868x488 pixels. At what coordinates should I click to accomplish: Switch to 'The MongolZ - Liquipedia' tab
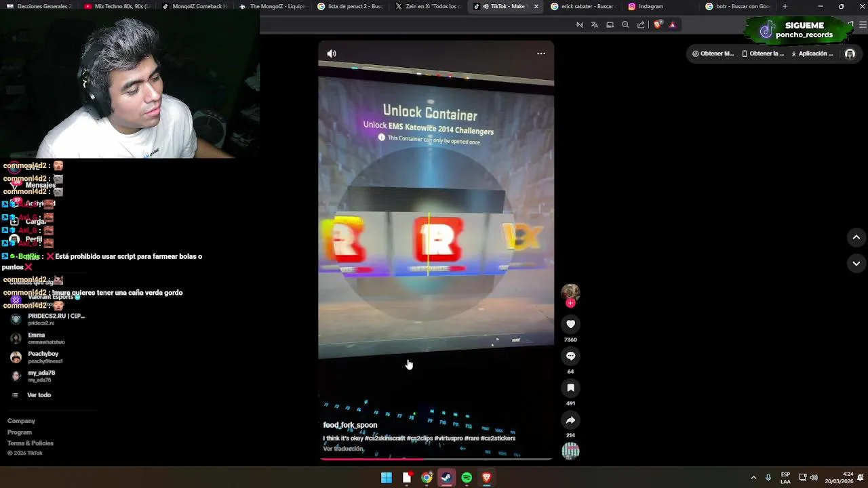coord(272,6)
